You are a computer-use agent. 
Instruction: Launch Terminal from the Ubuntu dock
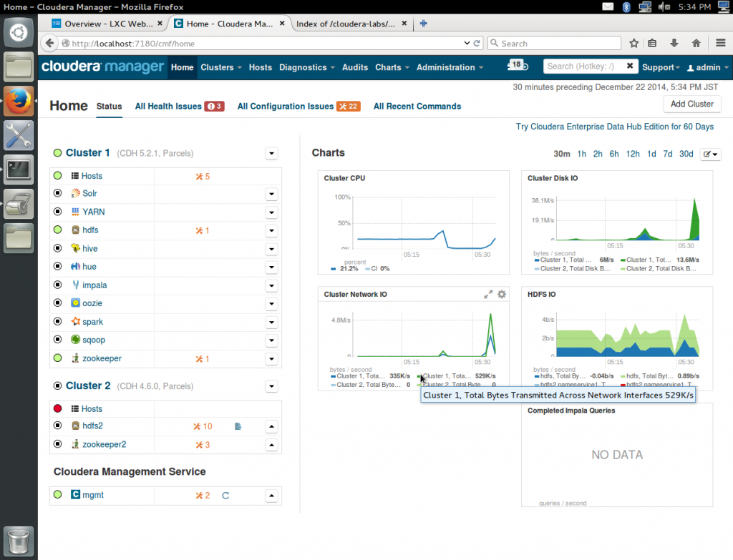[x=19, y=170]
